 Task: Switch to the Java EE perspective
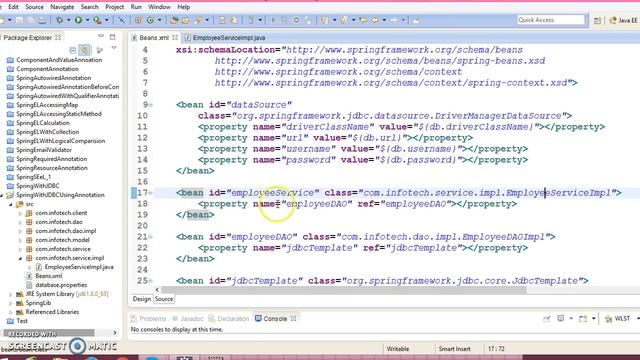tap(623, 20)
